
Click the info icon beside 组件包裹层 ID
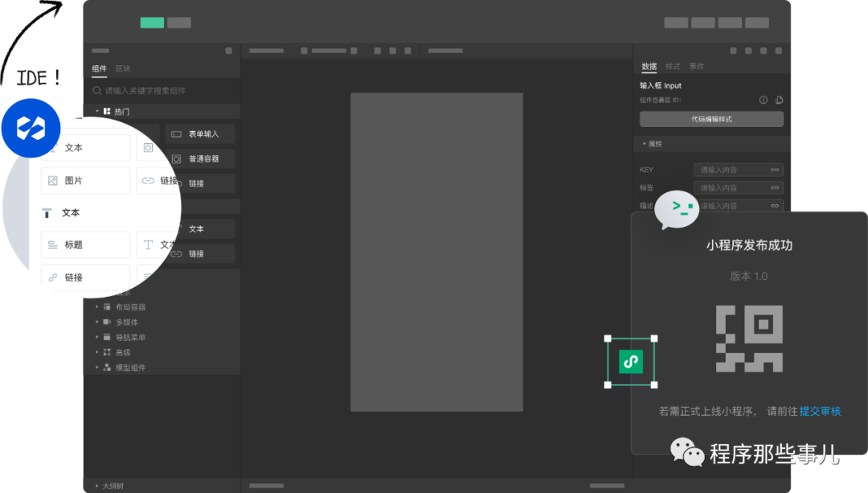[764, 101]
